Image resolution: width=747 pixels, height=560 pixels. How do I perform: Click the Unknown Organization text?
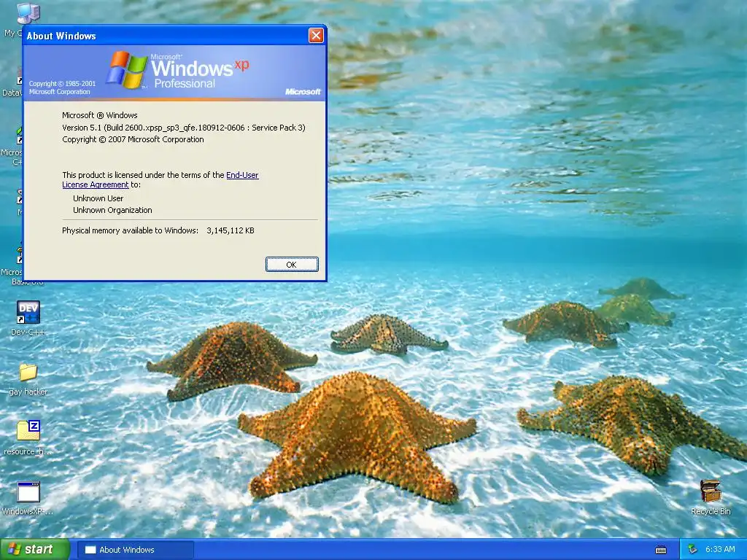click(x=112, y=210)
